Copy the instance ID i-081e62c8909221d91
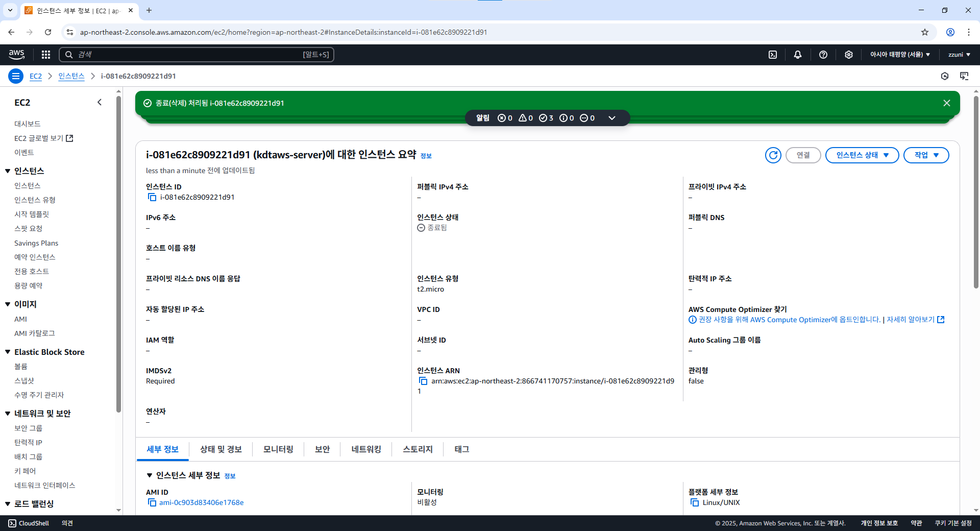This screenshot has width=980, height=531. click(x=152, y=197)
